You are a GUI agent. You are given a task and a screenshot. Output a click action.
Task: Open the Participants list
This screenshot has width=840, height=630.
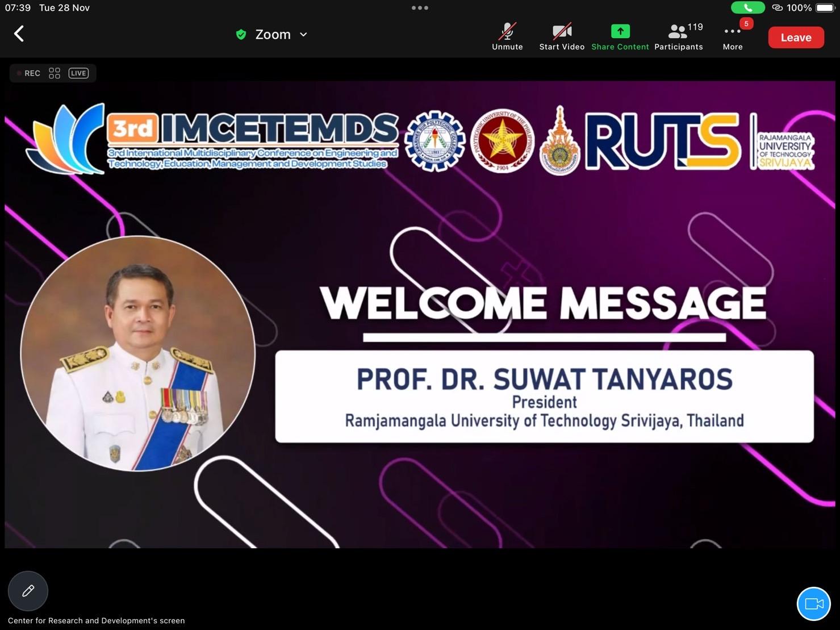pyautogui.click(x=678, y=37)
